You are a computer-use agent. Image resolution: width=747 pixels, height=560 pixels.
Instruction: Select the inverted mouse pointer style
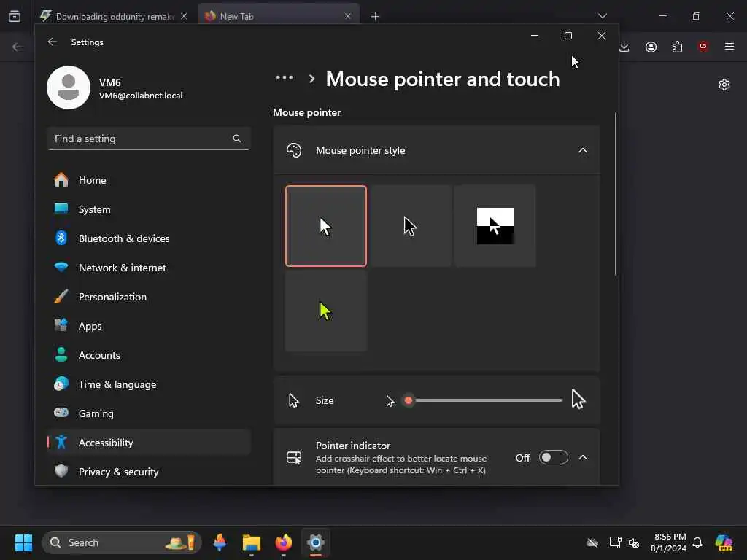[x=495, y=226]
